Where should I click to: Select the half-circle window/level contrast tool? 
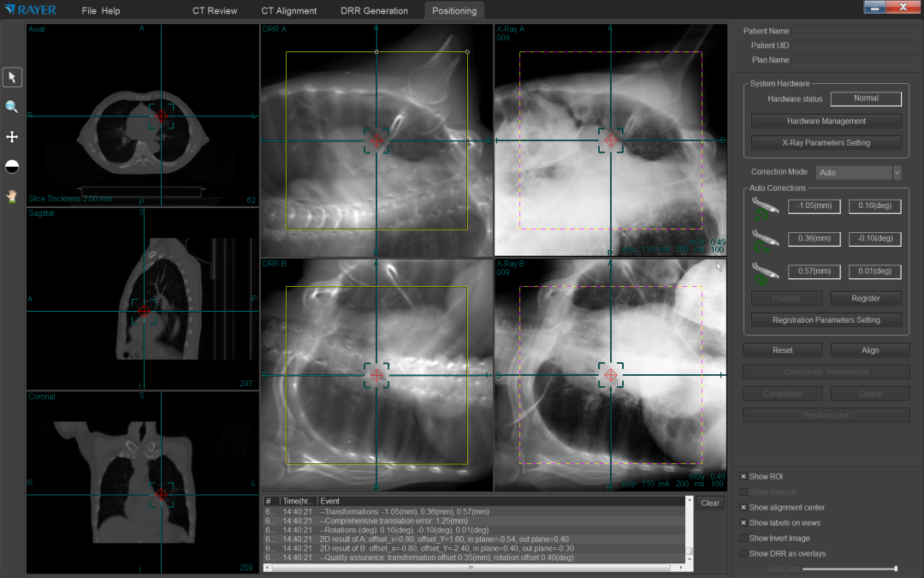[12, 167]
